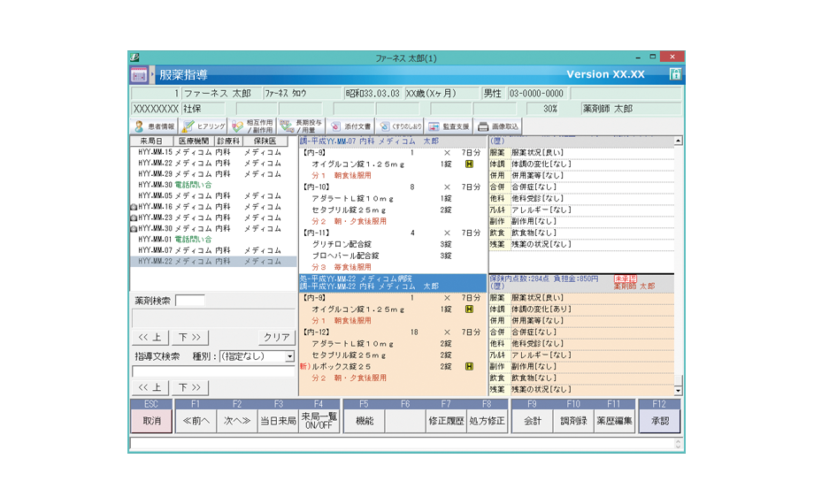Open 相互作用/副作用 interaction check
This screenshot has height=504, width=814.
(x=251, y=126)
